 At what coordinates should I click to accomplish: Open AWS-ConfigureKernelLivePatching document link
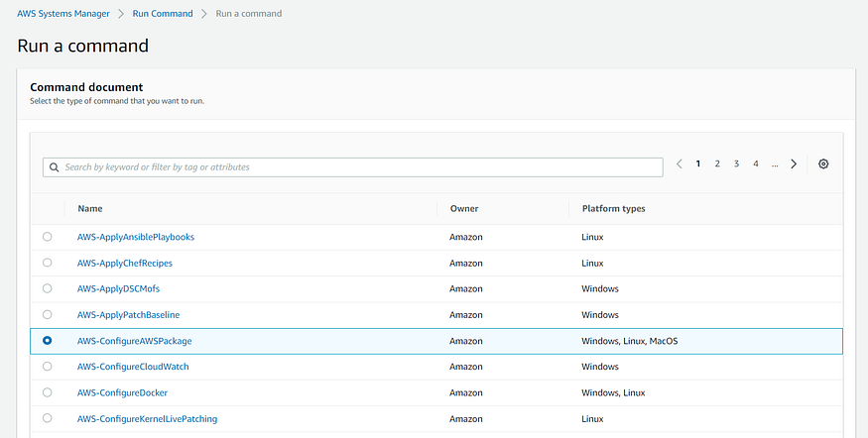[147, 418]
